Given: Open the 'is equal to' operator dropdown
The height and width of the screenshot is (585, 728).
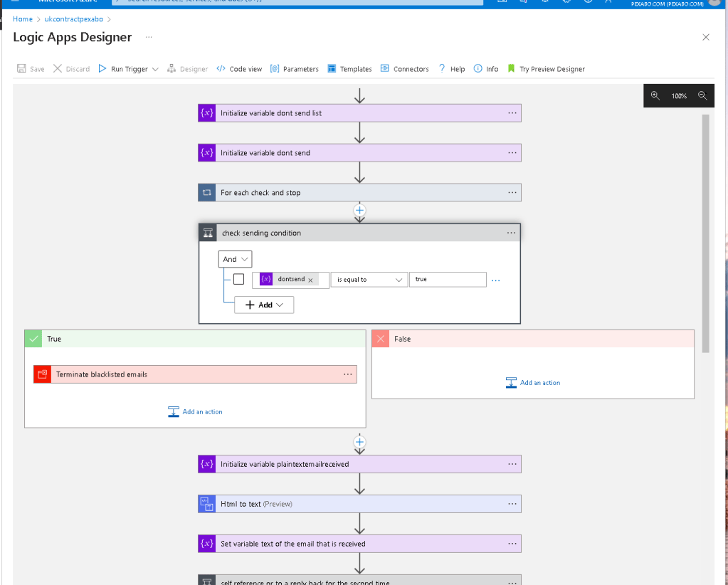Looking at the screenshot, I should pyautogui.click(x=369, y=280).
